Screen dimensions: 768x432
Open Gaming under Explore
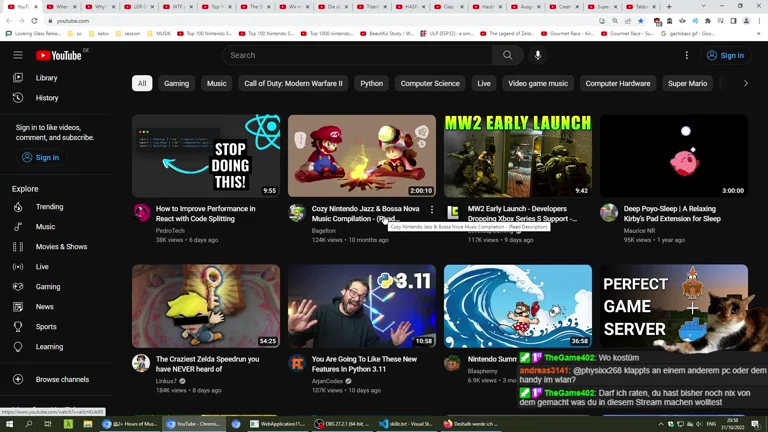tap(48, 287)
